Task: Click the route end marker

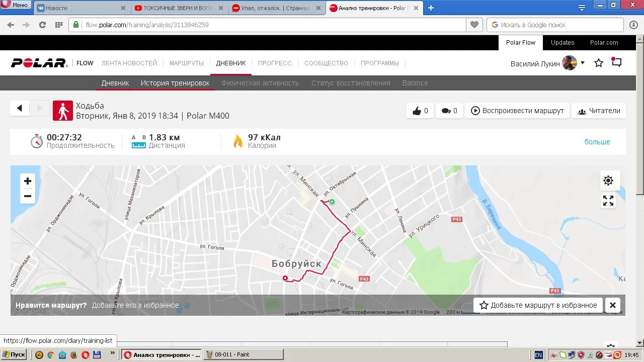Action: [x=285, y=278]
